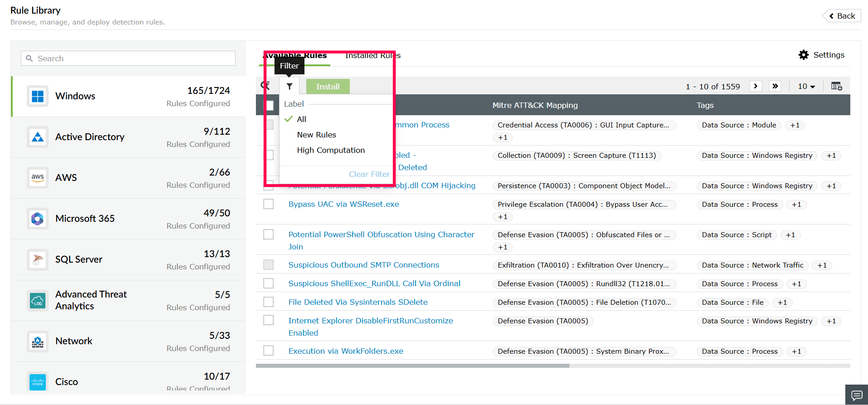The width and height of the screenshot is (868, 405).
Task: Select the Cisco icon
Action: point(38,382)
